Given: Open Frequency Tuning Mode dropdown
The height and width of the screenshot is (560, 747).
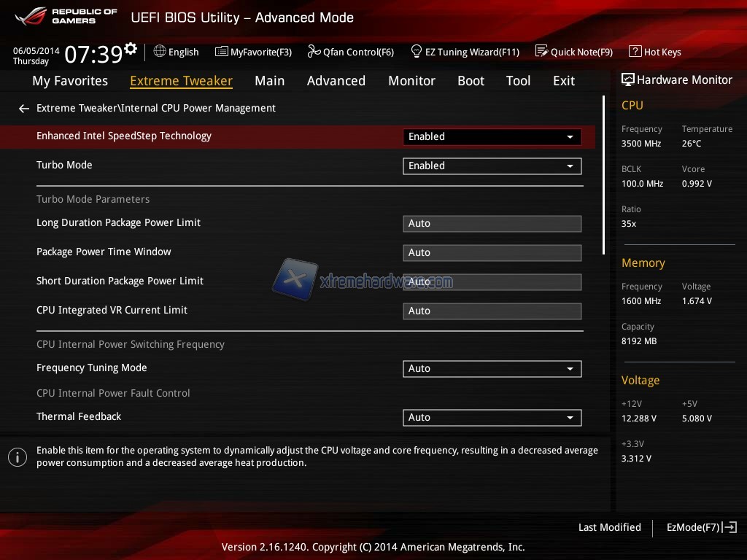Looking at the screenshot, I should point(492,368).
